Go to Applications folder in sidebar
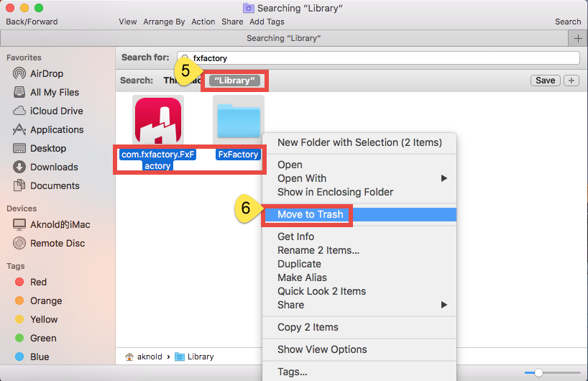The image size is (588, 381). click(x=48, y=129)
